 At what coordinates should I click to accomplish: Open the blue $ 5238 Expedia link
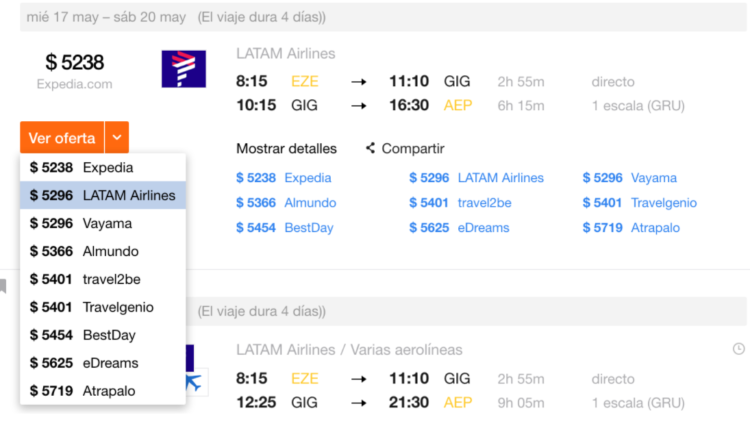(284, 178)
